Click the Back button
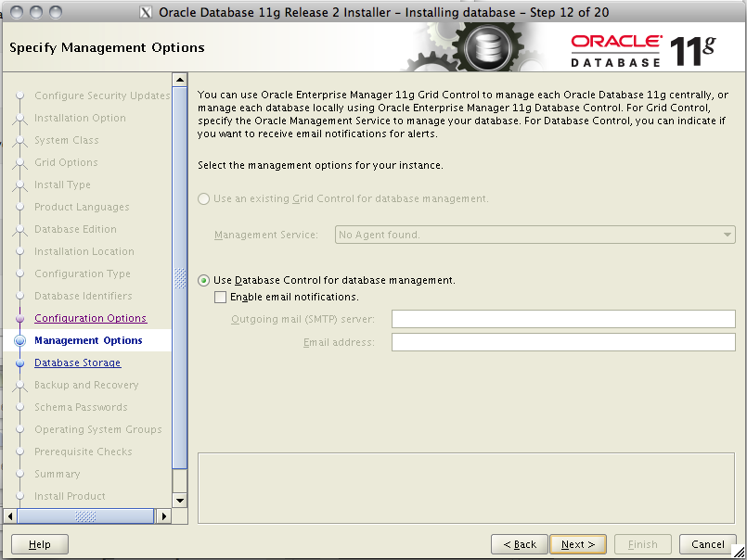The width and height of the screenshot is (747, 560). tap(519, 544)
